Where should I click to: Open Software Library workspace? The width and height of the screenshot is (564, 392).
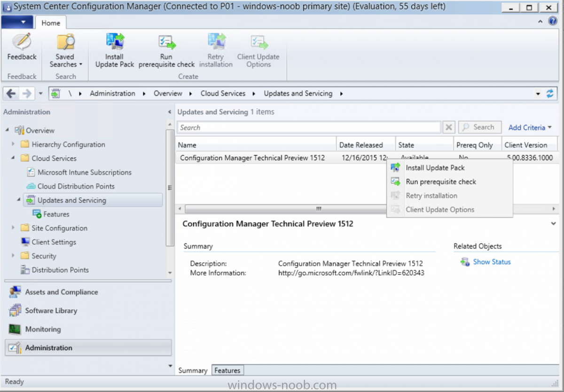(x=88, y=311)
